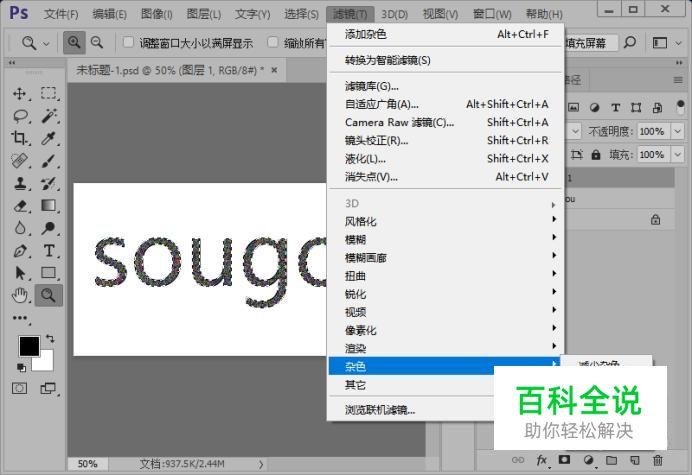
Task: Enable resize window to fit checkbox
Action: [128, 42]
